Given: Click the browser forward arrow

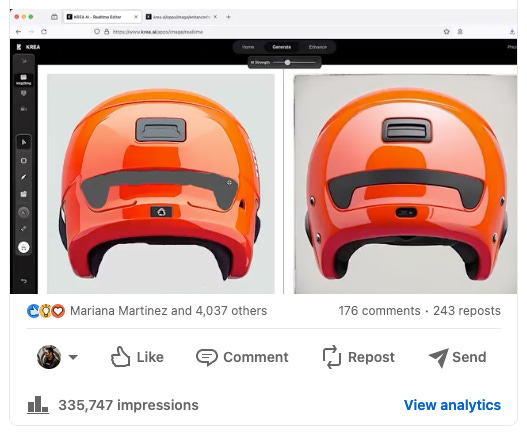Looking at the screenshot, I should [x=31, y=32].
